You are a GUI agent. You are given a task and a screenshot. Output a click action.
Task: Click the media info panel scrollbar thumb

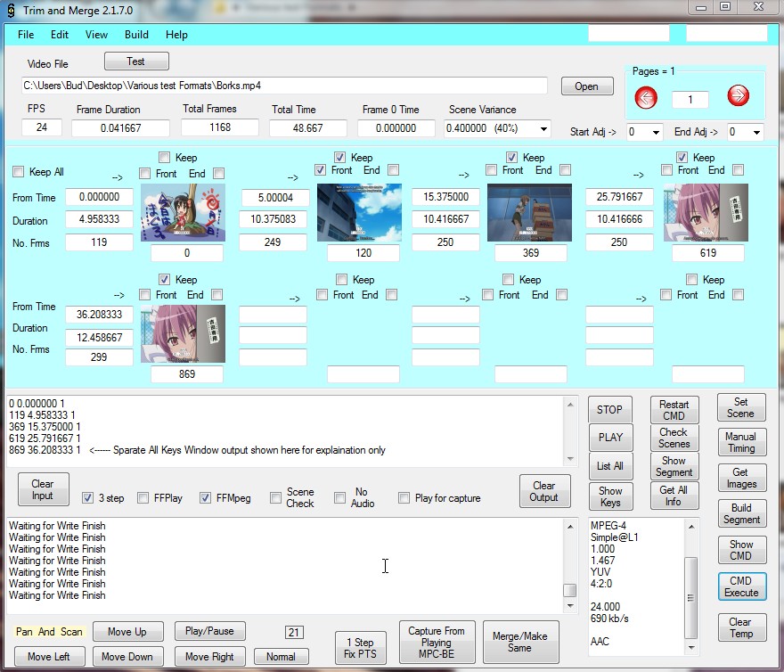pyautogui.click(x=691, y=597)
